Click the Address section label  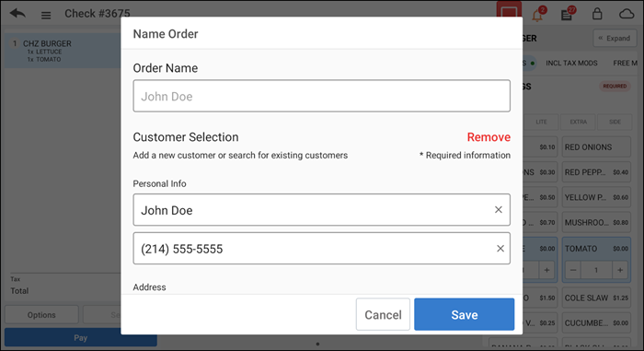[149, 287]
